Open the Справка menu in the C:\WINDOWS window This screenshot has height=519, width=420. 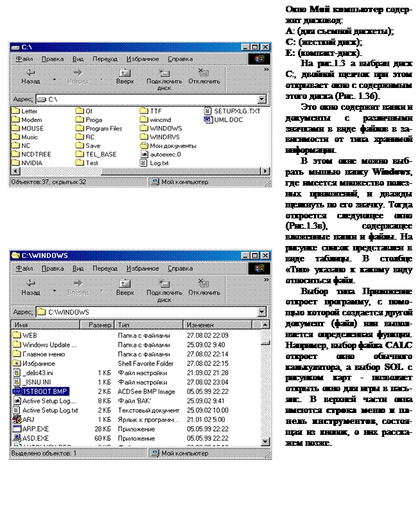tap(180, 268)
